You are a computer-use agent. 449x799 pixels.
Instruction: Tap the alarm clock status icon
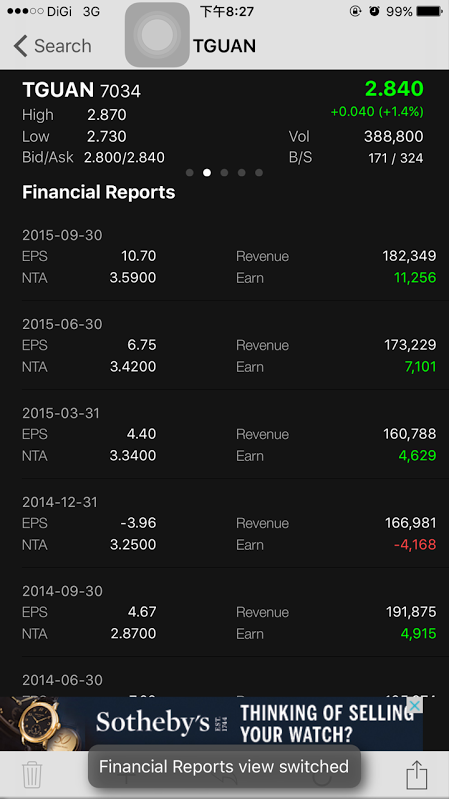(375, 11)
